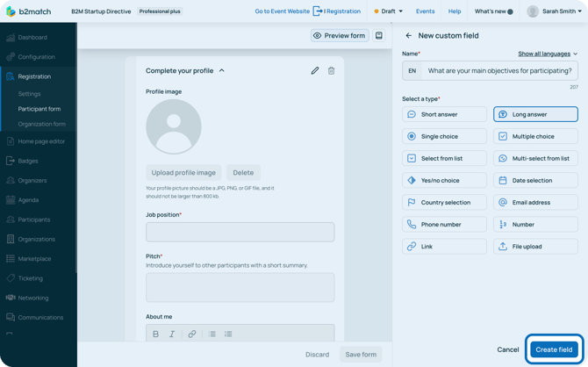Pick the Multi-select from list type
Viewport: 588px width, 367px height.
pyautogui.click(x=535, y=158)
